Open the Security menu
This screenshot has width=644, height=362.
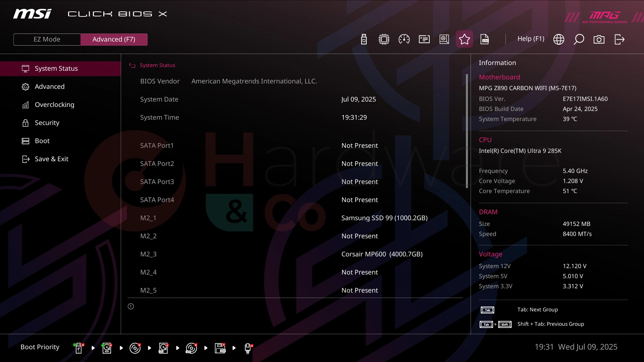click(60, 123)
